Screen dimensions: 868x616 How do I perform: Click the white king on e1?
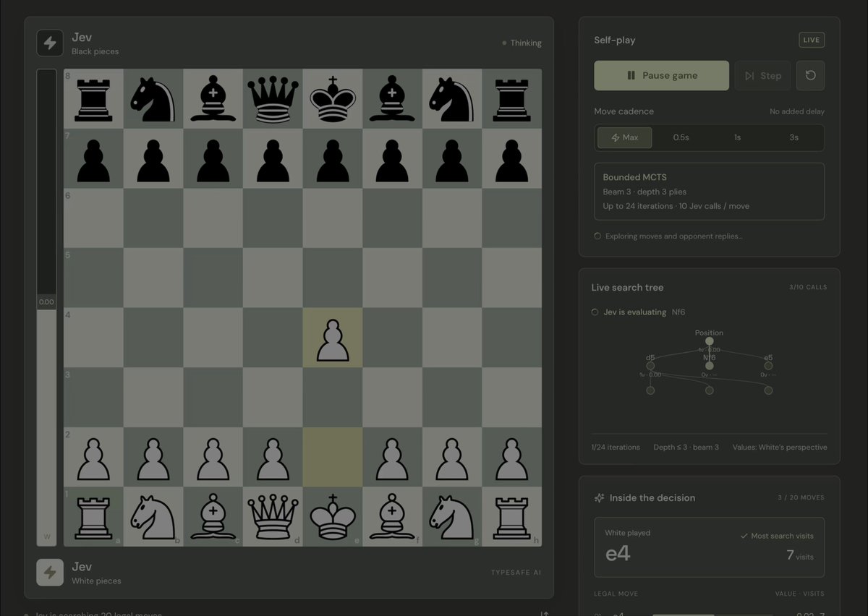pyautogui.click(x=333, y=517)
